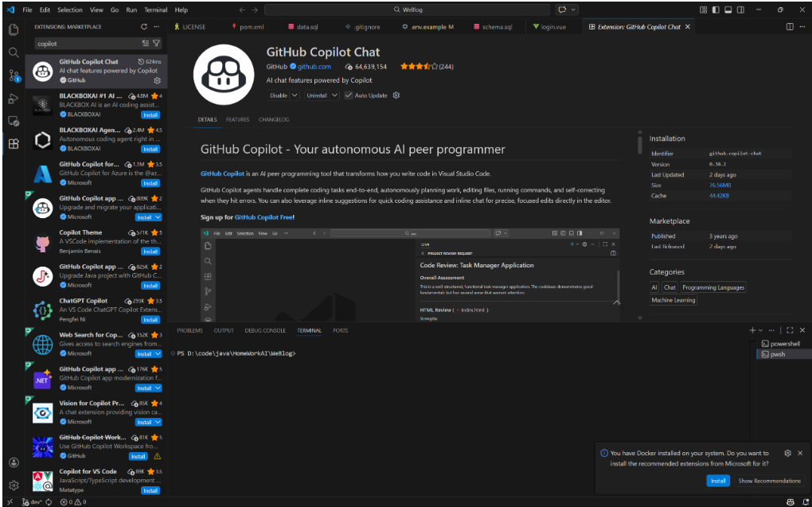This screenshot has height=507, width=812.
Task: Maximize the terminal panel size
Action: tap(790, 330)
